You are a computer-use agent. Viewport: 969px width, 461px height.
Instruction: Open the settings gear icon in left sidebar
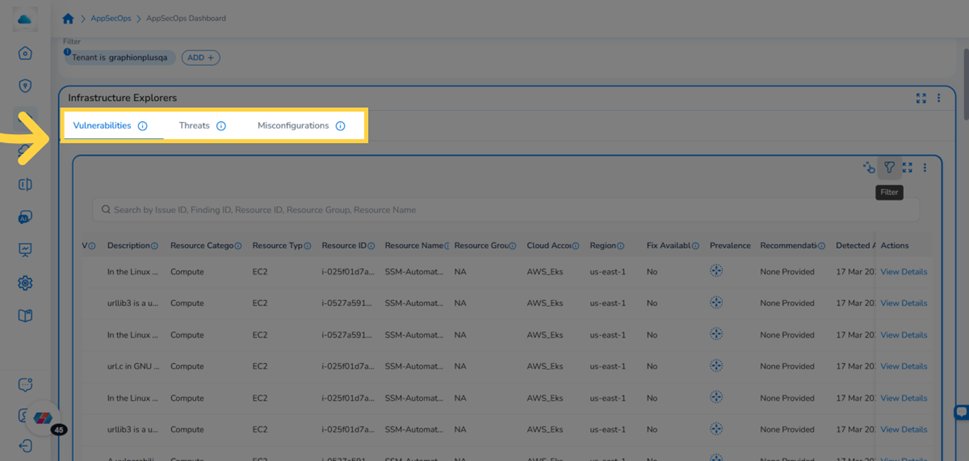(x=25, y=283)
